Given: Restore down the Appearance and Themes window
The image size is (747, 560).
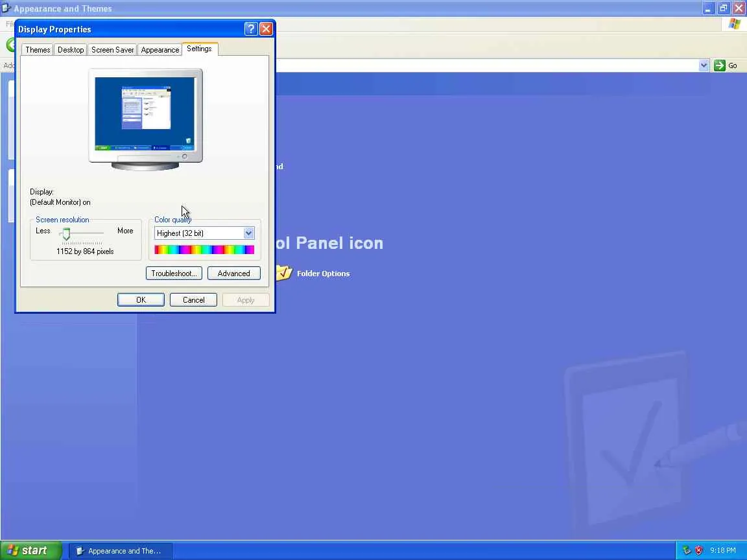Looking at the screenshot, I should coord(723,8).
